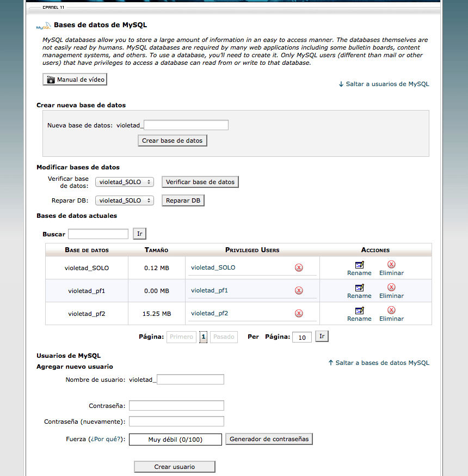The width and height of the screenshot is (468, 476).
Task: Click the Muy débil strength meter
Action: click(175, 440)
